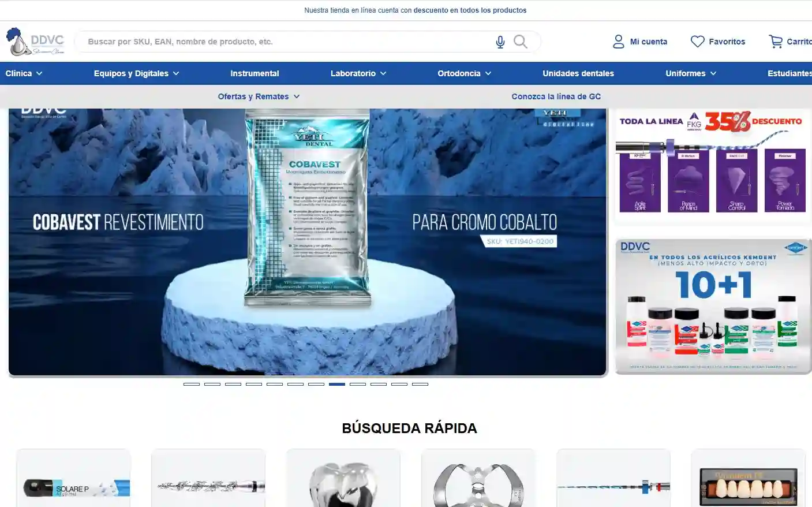Click the DDVC logo in header
This screenshot has width=812, height=507.
pos(35,42)
